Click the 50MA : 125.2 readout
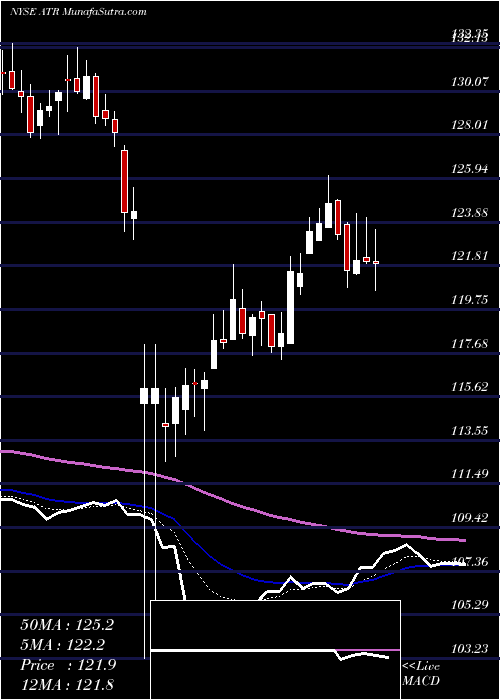500x700 pixels. [x=67, y=625]
